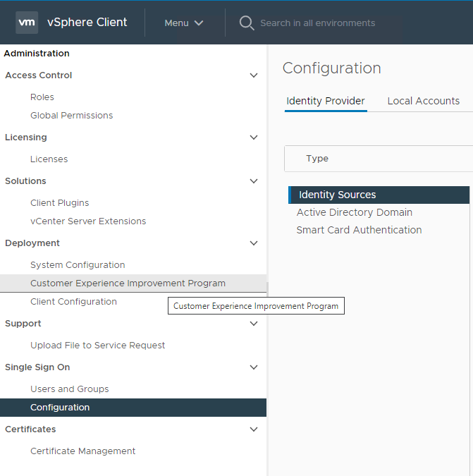Viewport: 473px width, 476px height.
Task: Open Roles under Access Control
Action: [42, 97]
